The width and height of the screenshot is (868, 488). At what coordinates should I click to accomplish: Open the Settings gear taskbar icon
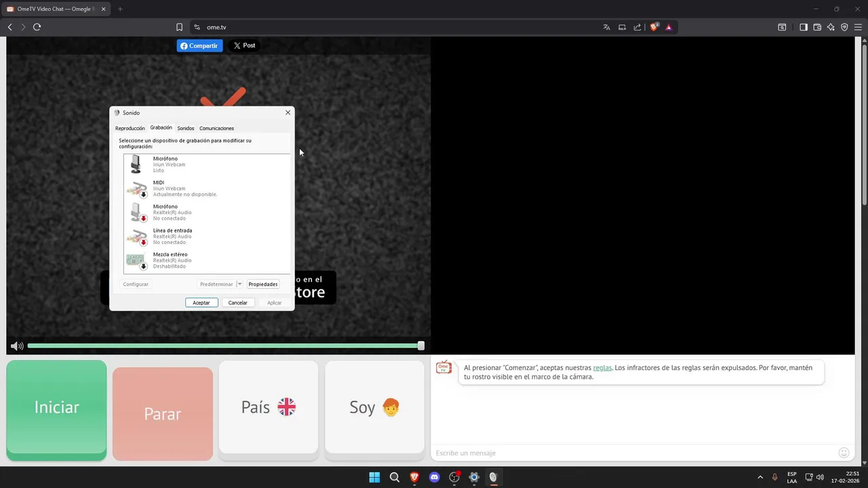pyautogui.click(x=474, y=477)
